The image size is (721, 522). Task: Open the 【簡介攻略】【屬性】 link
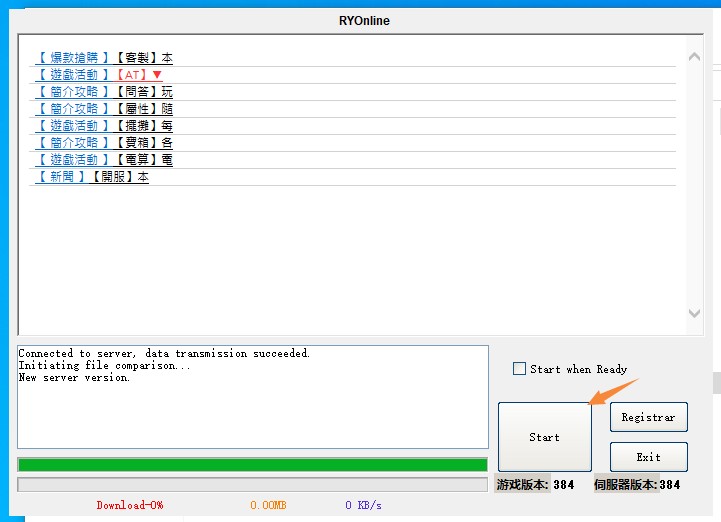click(104, 109)
